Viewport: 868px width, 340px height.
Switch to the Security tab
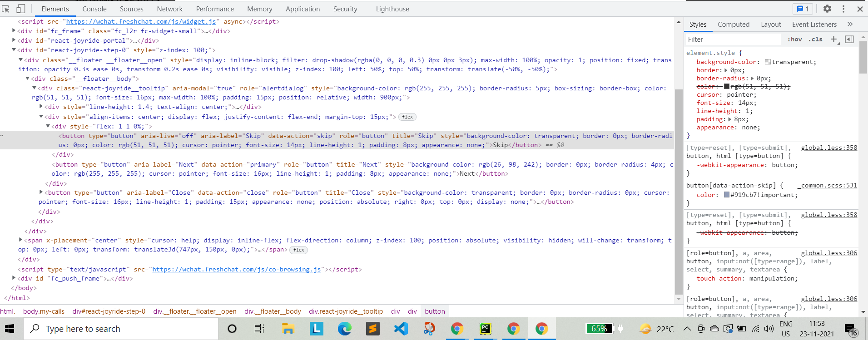(345, 9)
